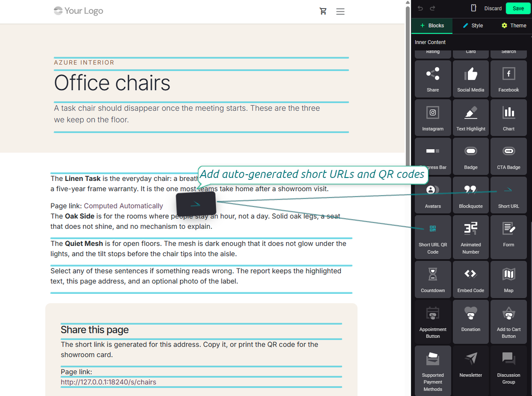
Task: Add the Map block
Action: tap(508, 279)
